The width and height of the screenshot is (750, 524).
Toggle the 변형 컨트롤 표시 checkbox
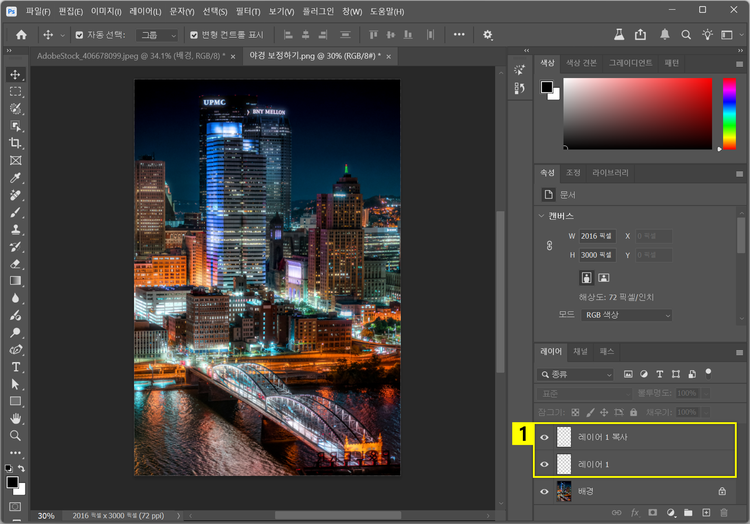[194, 34]
